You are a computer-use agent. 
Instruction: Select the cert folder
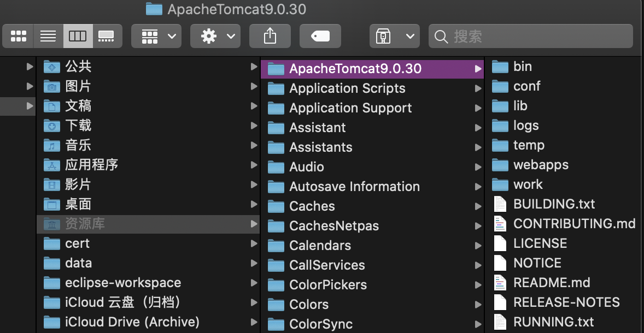click(148, 243)
